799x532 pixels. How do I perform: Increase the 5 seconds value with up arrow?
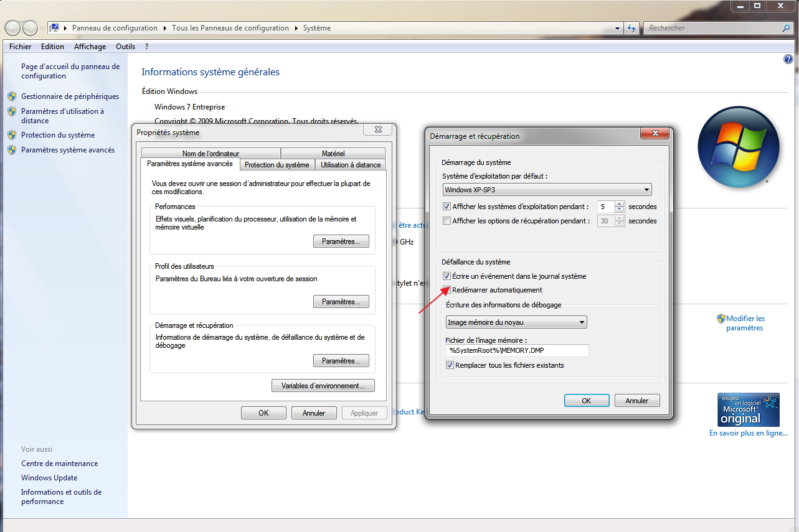(620, 203)
